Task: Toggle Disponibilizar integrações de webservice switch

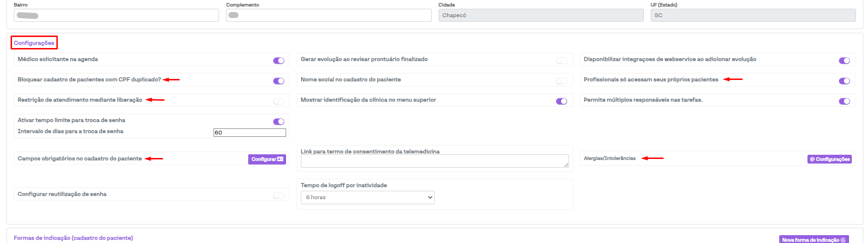Action: tap(844, 61)
